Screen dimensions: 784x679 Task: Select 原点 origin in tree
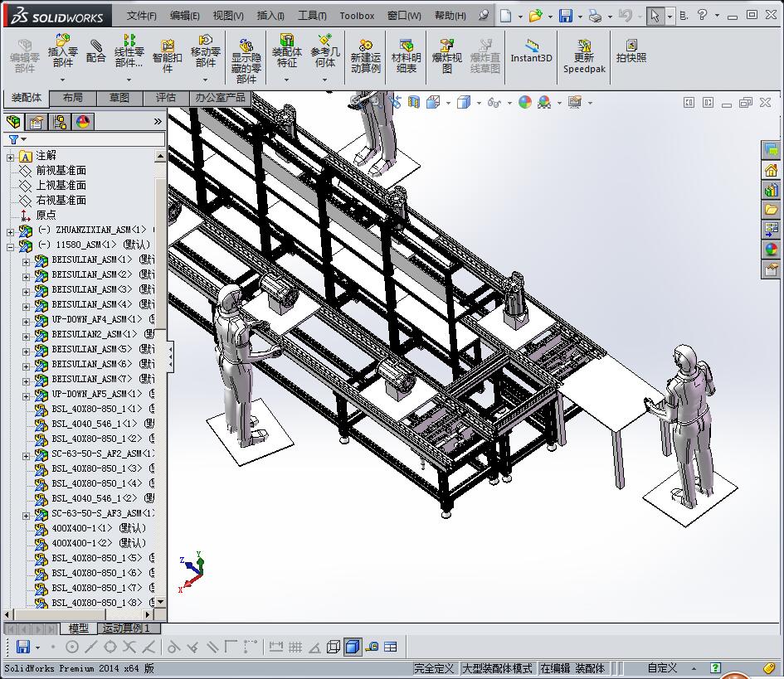(x=46, y=216)
